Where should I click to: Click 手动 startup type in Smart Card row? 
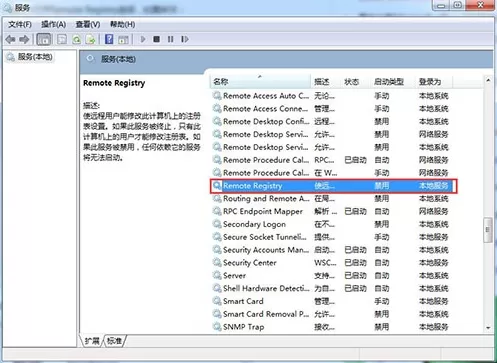[382, 301]
